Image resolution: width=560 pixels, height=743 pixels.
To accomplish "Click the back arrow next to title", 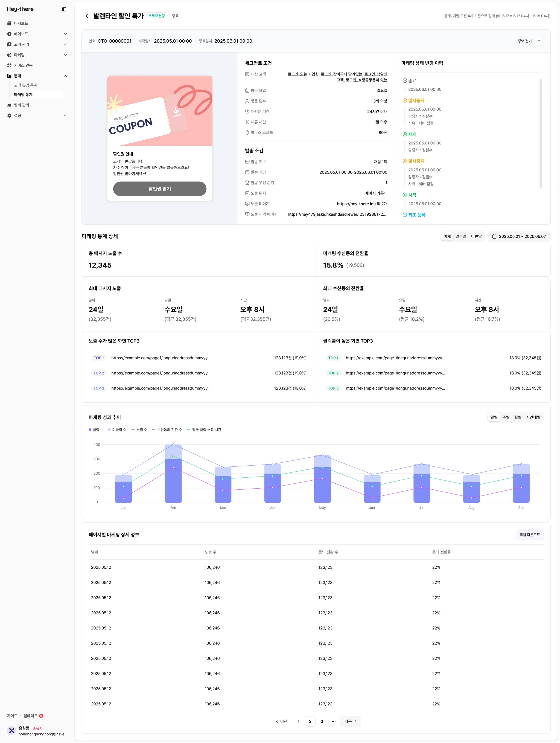I will [x=87, y=16].
